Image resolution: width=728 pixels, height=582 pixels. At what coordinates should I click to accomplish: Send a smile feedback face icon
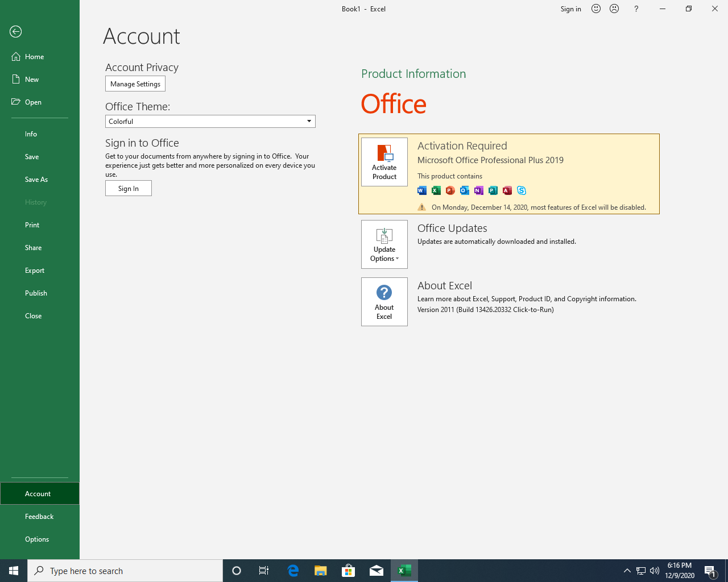(596, 9)
